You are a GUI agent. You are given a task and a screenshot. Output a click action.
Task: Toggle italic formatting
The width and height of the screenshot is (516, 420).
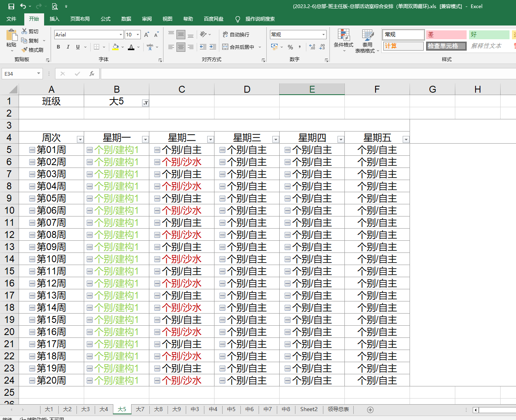coord(68,47)
